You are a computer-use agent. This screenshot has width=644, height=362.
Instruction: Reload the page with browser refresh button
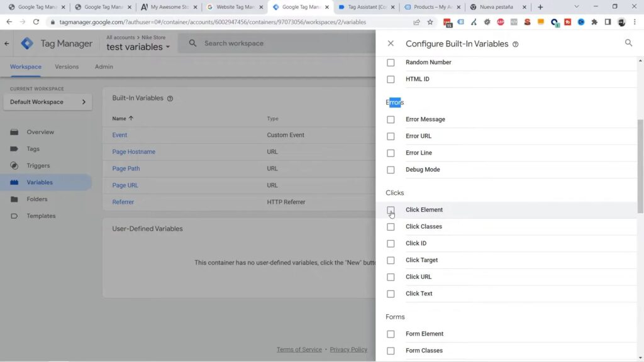[x=36, y=22]
